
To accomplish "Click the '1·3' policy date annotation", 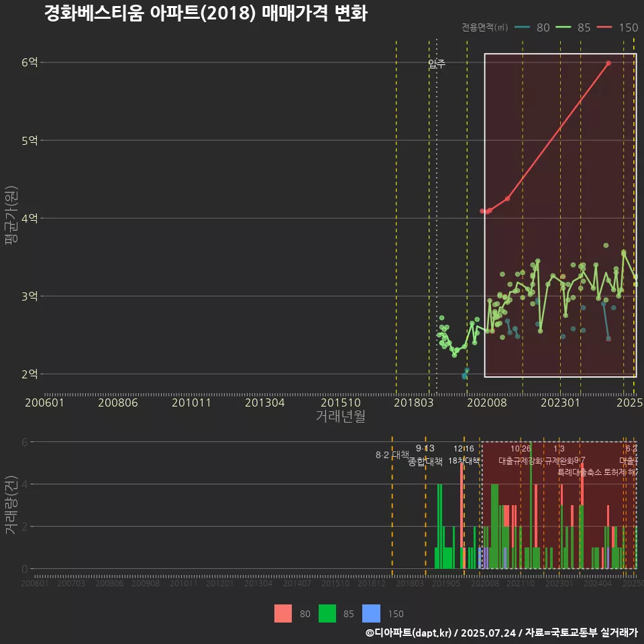I will click(x=559, y=449).
